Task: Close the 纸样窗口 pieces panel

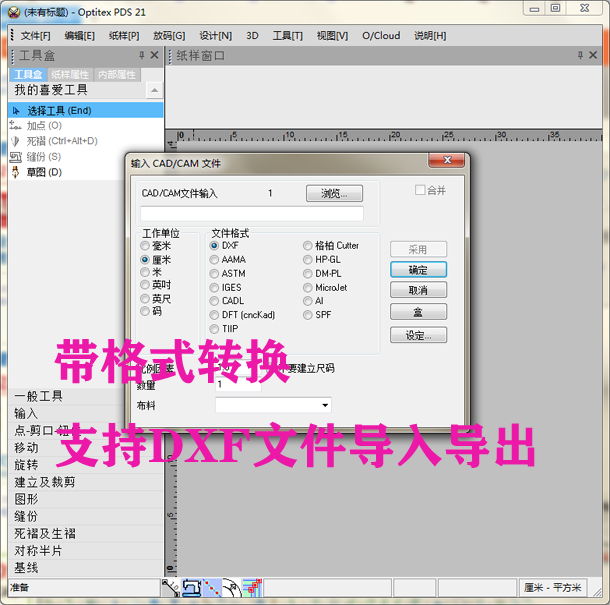Action: point(593,55)
